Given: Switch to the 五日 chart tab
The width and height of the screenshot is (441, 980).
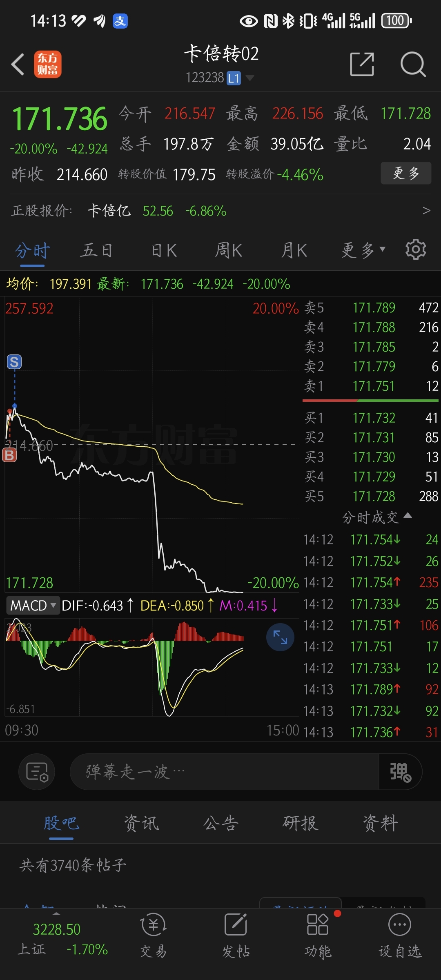Looking at the screenshot, I should point(96,250).
